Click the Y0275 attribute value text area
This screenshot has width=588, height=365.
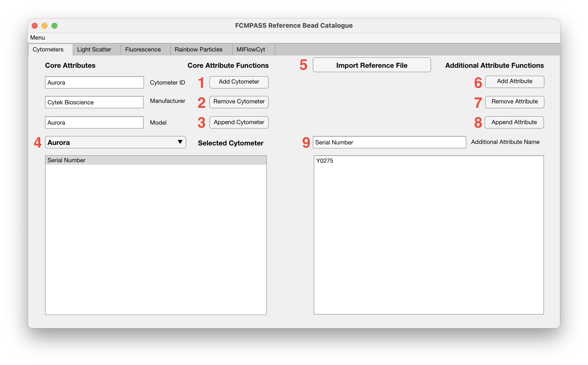click(x=429, y=235)
